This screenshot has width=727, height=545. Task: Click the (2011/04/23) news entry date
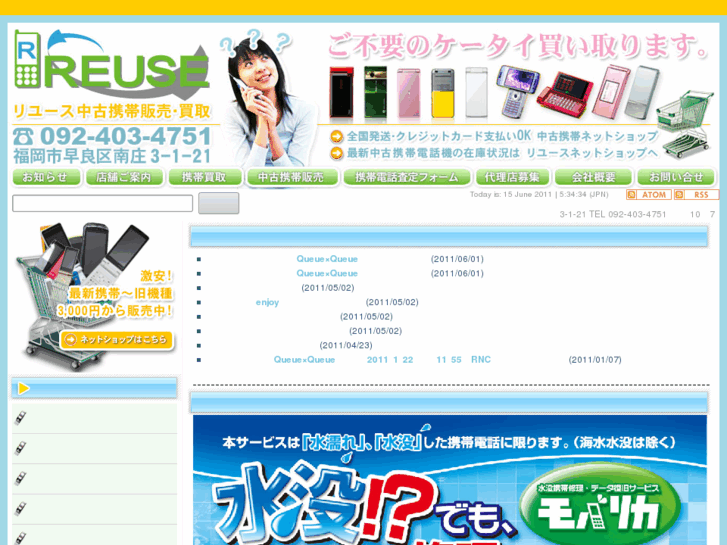click(x=346, y=346)
